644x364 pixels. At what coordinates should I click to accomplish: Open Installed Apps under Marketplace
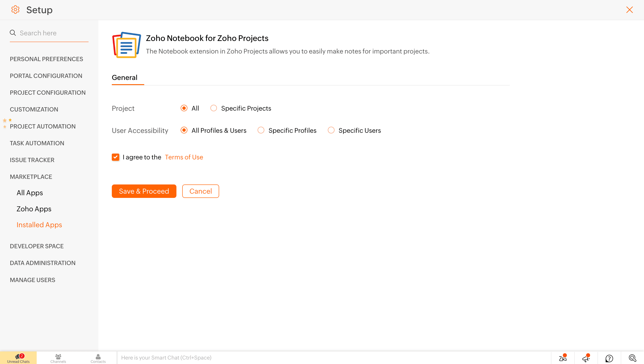39,225
